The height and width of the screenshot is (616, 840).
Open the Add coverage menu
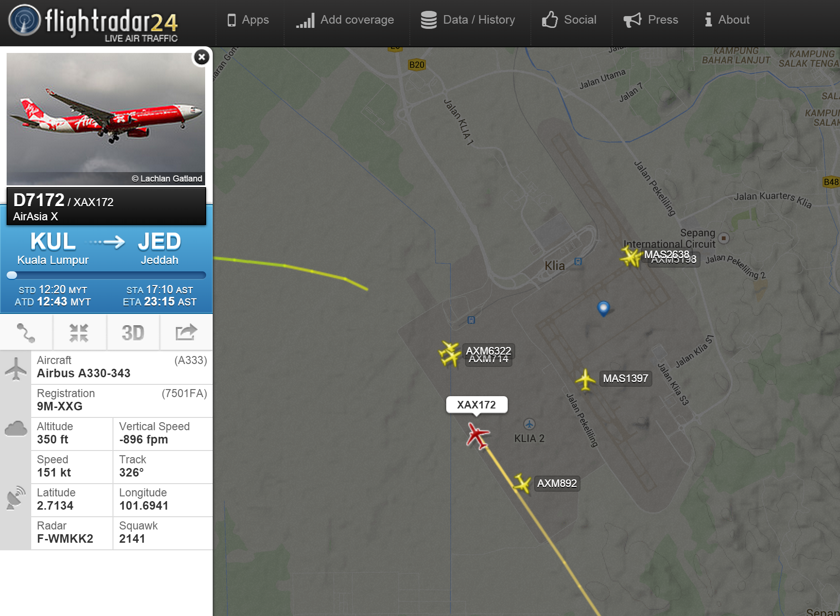pyautogui.click(x=345, y=20)
